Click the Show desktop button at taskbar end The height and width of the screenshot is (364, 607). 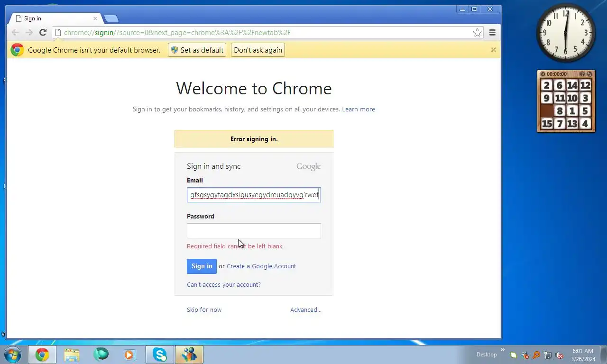(x=603, y=355)
